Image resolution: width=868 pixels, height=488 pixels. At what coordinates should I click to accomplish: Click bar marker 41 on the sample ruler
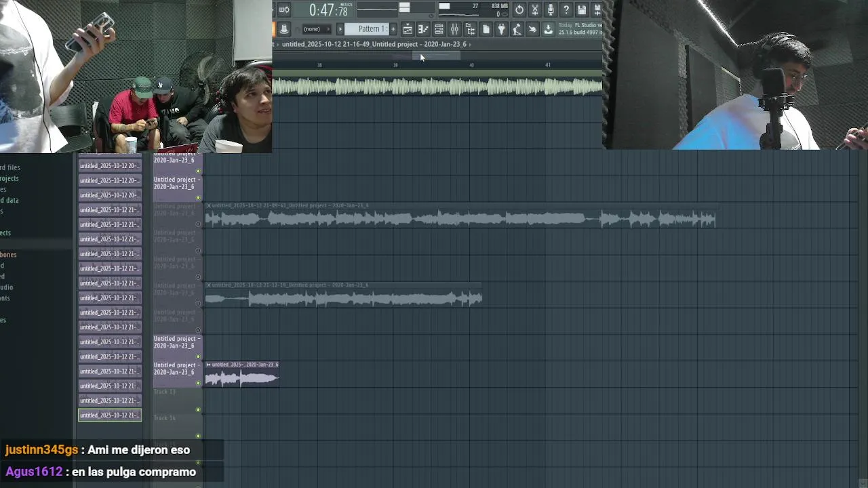tap(548, 65)
